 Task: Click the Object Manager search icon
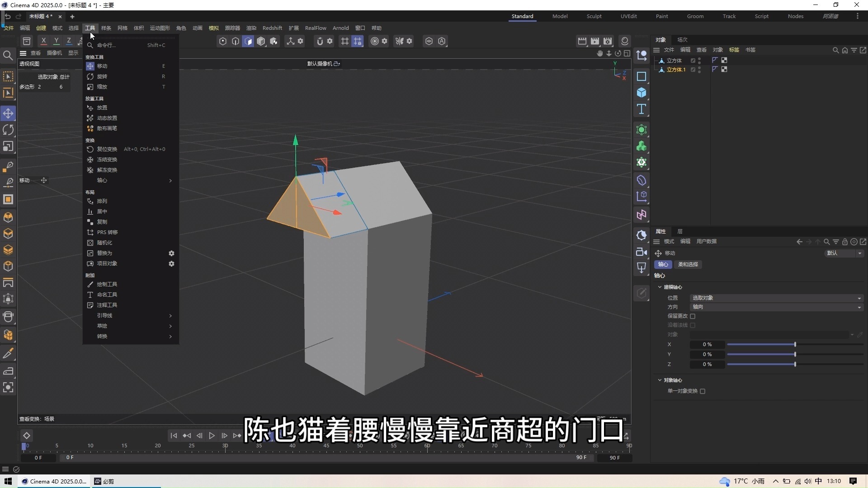(x=835, y=50)
